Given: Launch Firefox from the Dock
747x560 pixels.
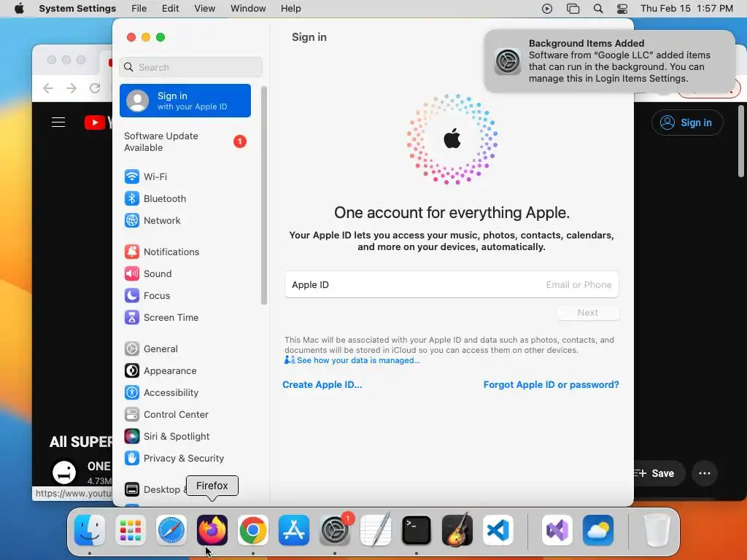Looking at the screenshot, I should click(x=212, y=530).
